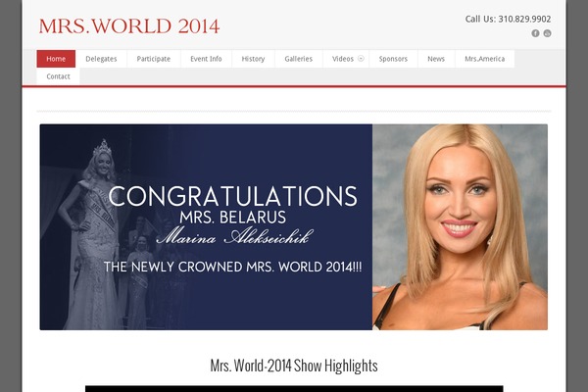The image size is (588, 392).
Task: Click the Call Us phone number
Action: tap(508, 20)
